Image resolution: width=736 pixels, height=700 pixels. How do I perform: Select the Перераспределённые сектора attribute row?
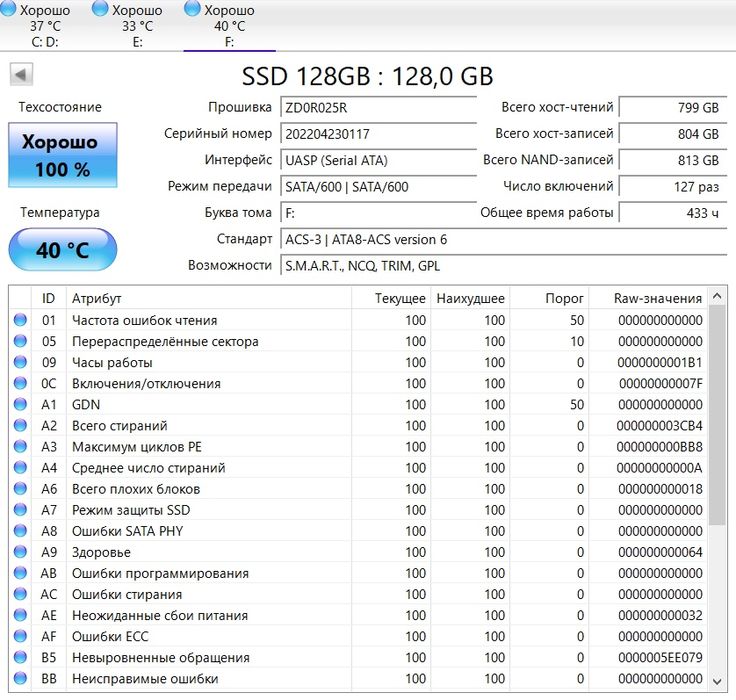358,341
